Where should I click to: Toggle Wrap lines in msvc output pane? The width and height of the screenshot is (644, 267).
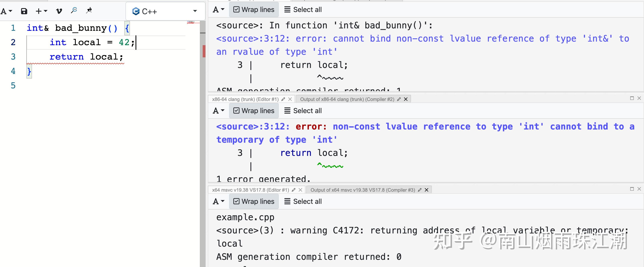[x=254, y=201]
